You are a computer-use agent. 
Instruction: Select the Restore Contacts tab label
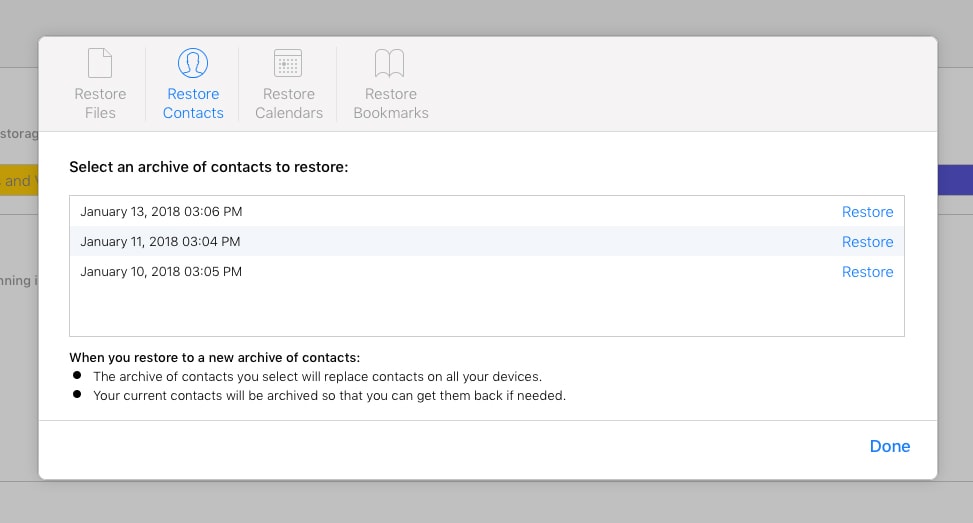click(x=193, y=103)
